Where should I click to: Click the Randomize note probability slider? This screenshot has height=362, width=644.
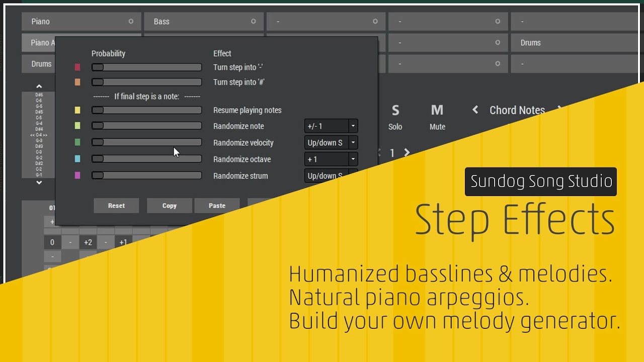(x=146, y=126)
